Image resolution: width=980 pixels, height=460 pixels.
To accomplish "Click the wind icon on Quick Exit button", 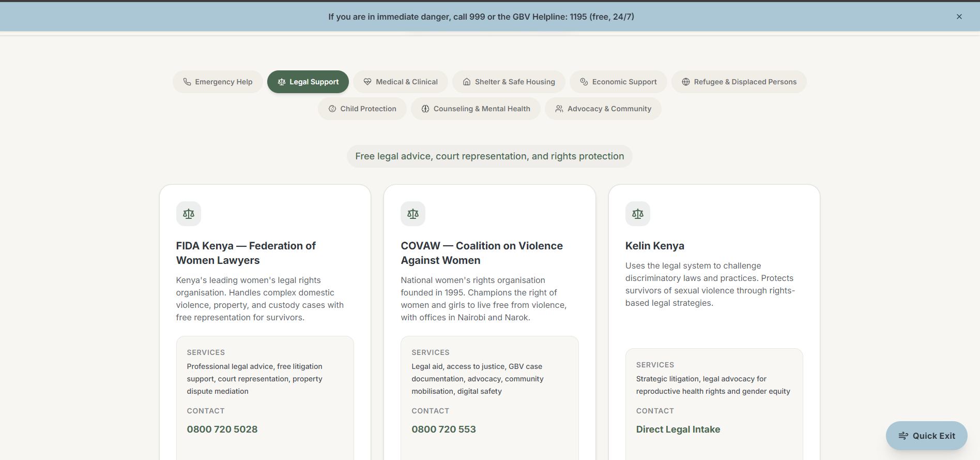I will tap(904, 436).
